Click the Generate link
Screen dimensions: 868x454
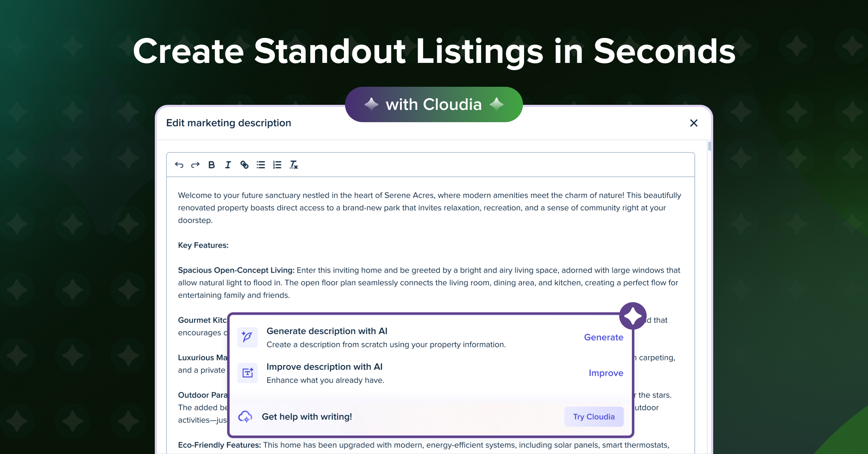coord(604,337)
